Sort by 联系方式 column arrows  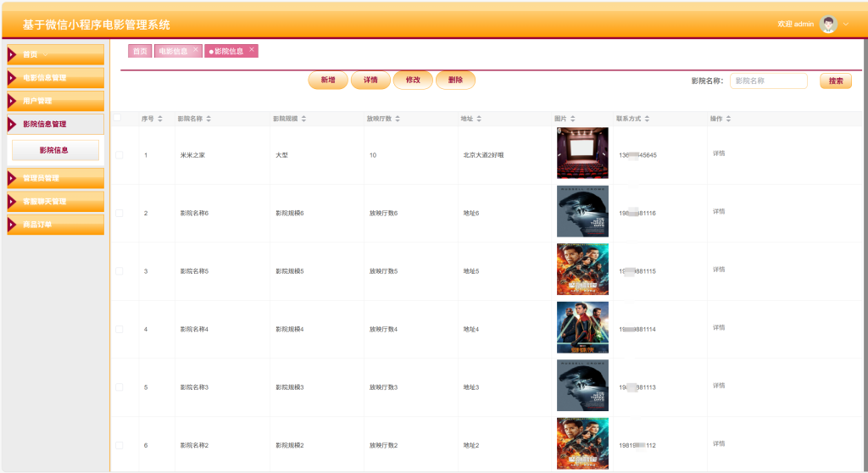647,119
